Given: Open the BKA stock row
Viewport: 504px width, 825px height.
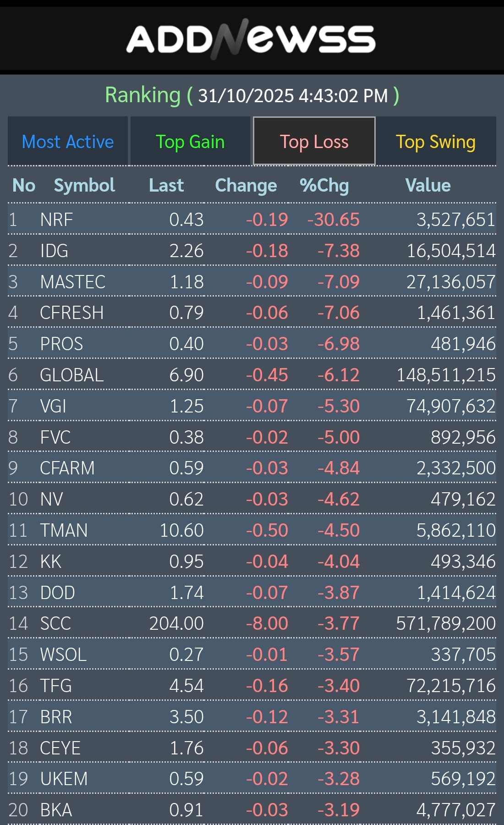Looking at the screenshot, I should click(56, 810).
